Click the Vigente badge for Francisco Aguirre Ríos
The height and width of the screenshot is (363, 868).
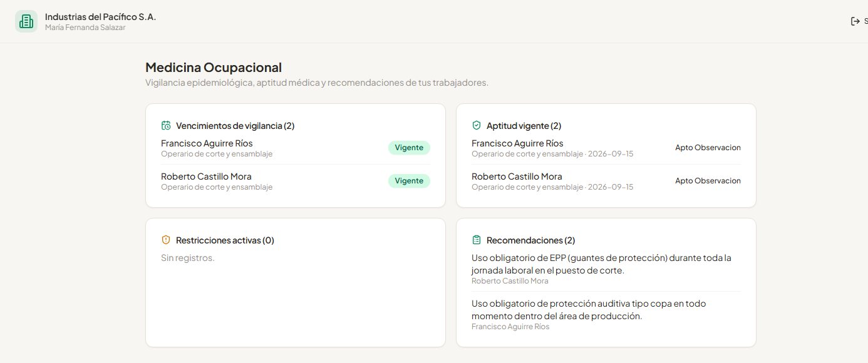pos(409,148)
